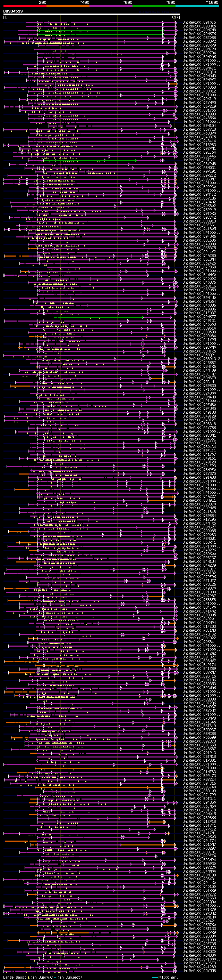Select hit label UniRef100_B9RZI2
The image size is (222, 980).
coord(199,175)
